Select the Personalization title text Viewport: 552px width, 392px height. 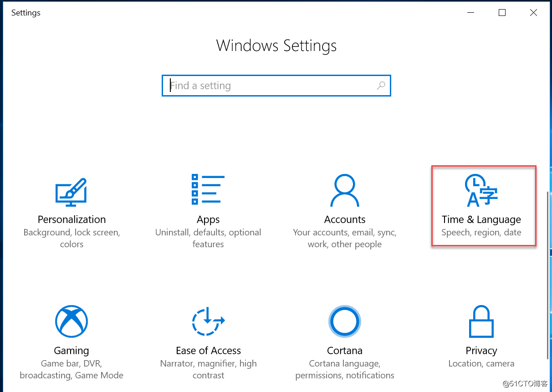click(x=72, y=219)
